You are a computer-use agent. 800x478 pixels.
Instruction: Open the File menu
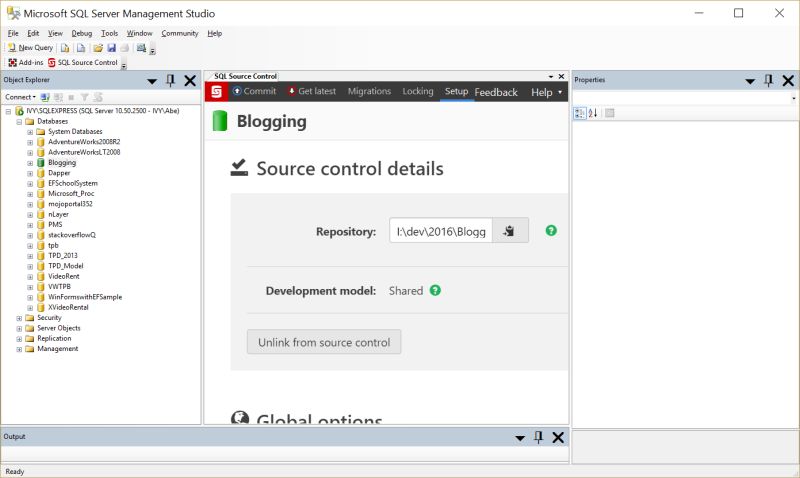click(13, 33)
